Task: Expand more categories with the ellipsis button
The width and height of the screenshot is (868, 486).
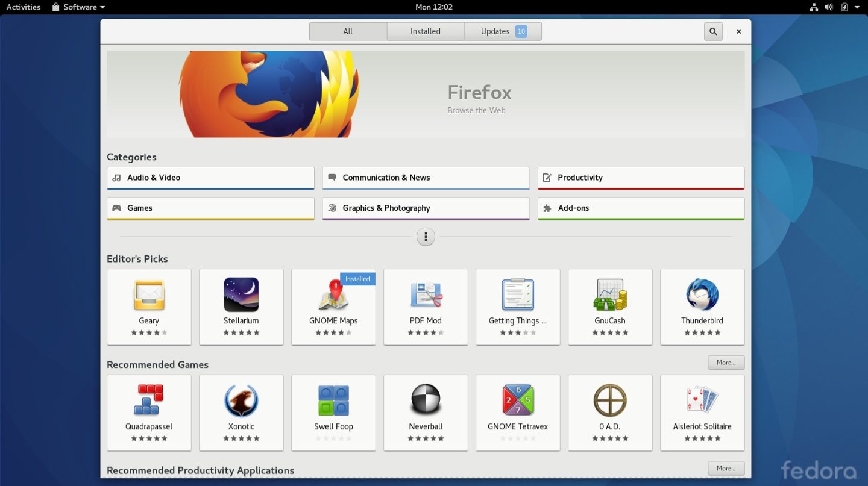Action: 426,237
